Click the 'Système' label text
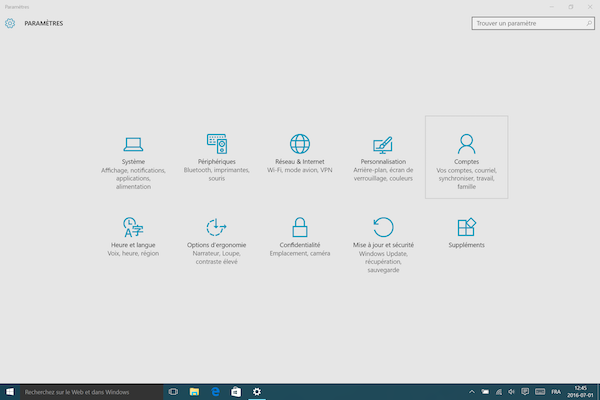Screen dimensions: 600x400 coord(133,162)
